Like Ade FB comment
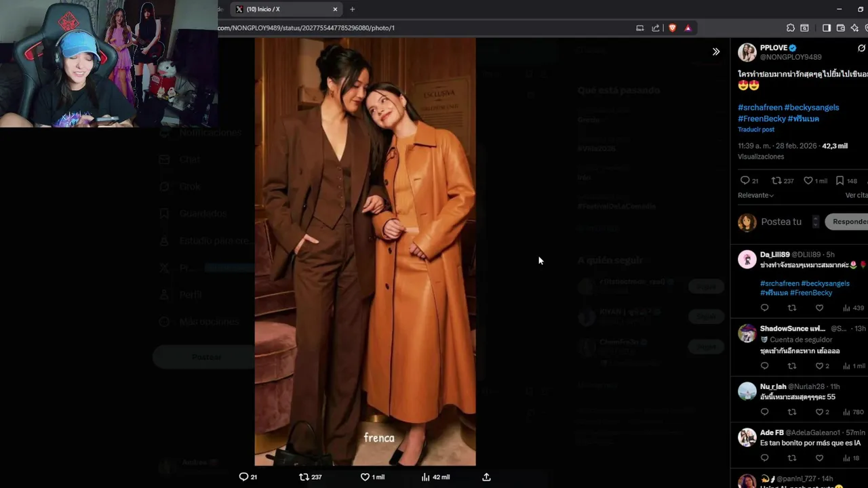 coord(819,458)
